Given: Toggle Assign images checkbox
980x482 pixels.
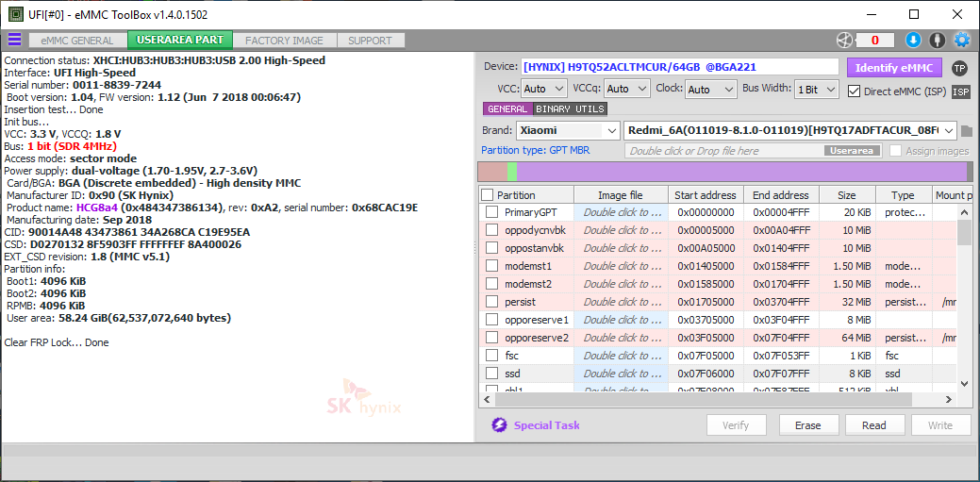Looking at the screenshot, I should point(896,151).
